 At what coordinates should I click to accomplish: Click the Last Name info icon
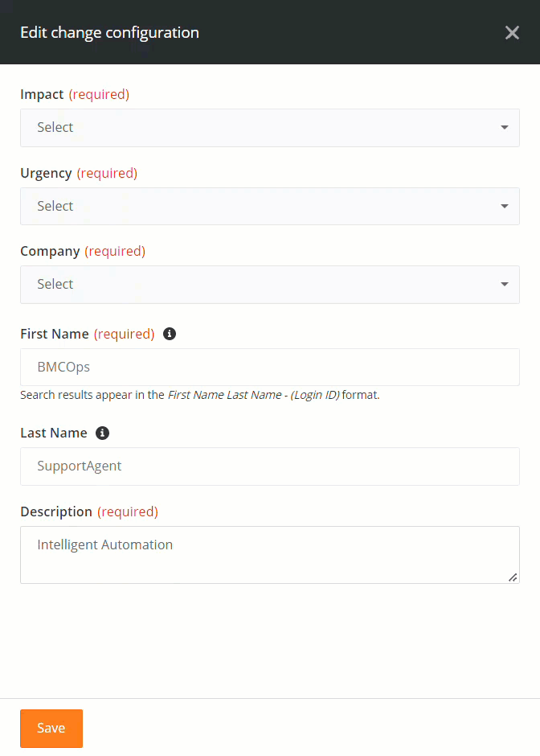click(102, 433)
